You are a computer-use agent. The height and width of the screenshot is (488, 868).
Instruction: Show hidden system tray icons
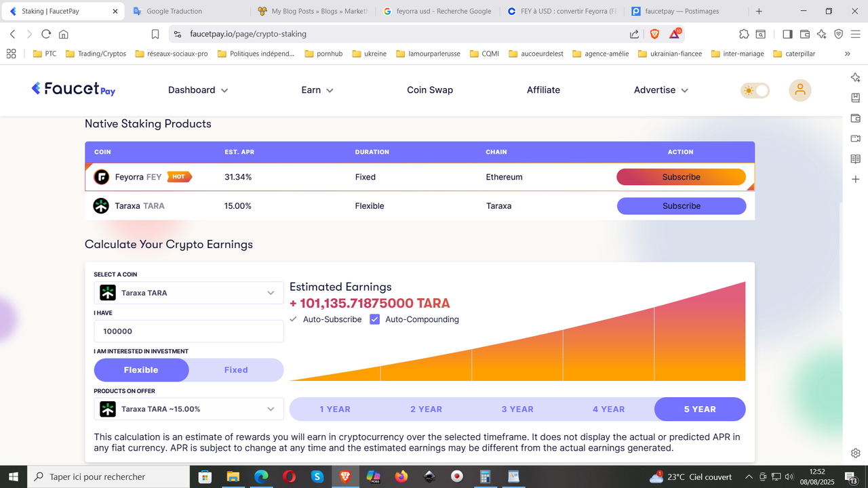749,476
